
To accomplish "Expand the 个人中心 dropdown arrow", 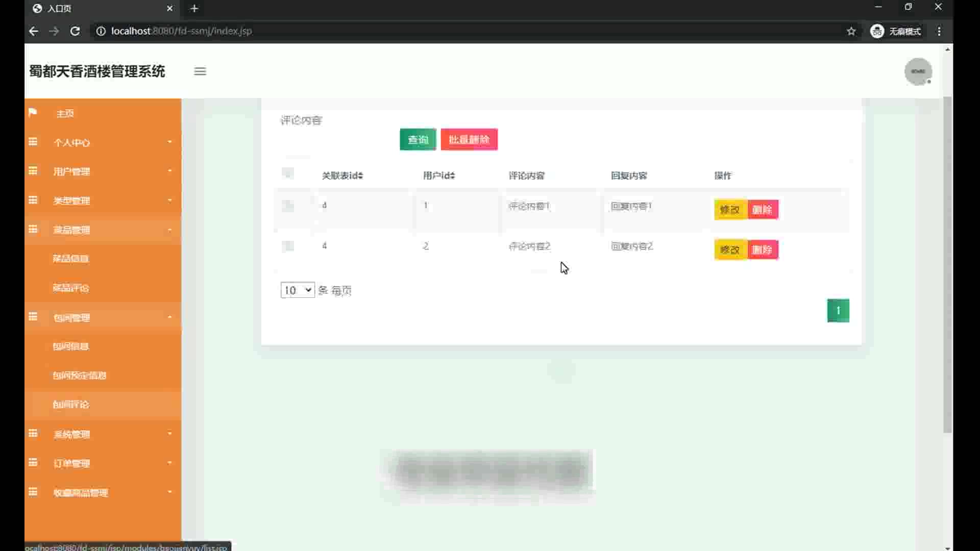I will tap(170, 142).
